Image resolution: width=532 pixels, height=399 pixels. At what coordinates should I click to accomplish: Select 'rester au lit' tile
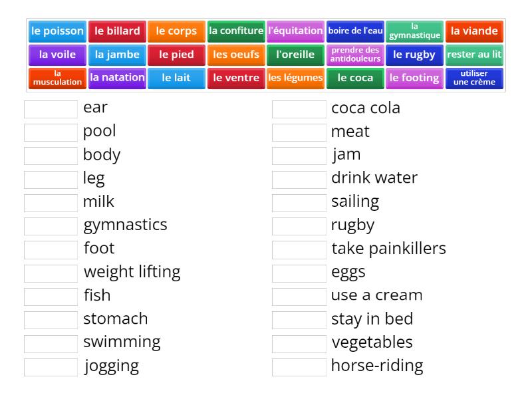tap(473, 55)
